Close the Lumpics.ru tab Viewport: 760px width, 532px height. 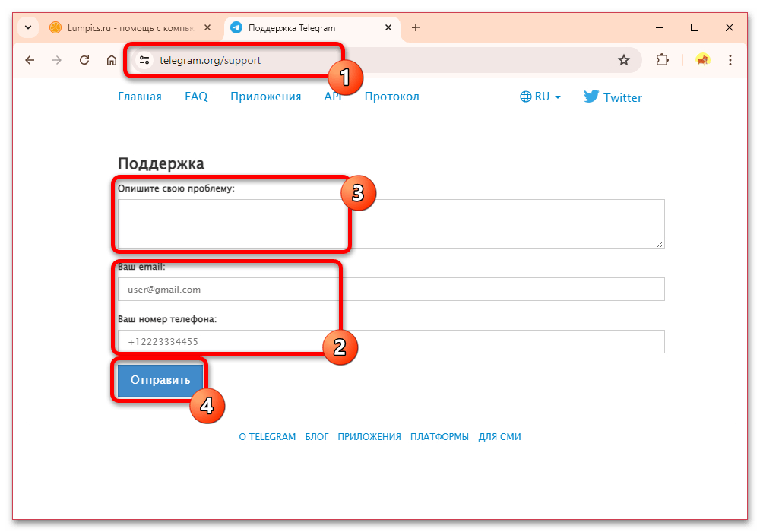pyautogui.click(x=207, y=27)
